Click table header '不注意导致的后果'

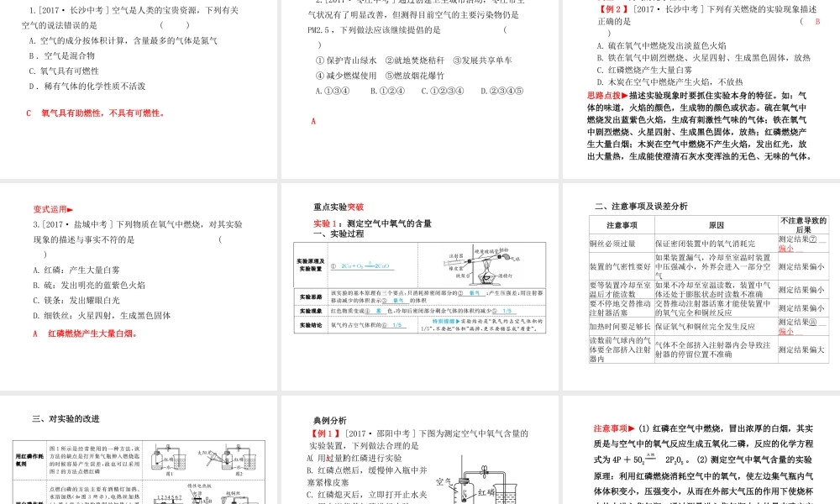804,225
